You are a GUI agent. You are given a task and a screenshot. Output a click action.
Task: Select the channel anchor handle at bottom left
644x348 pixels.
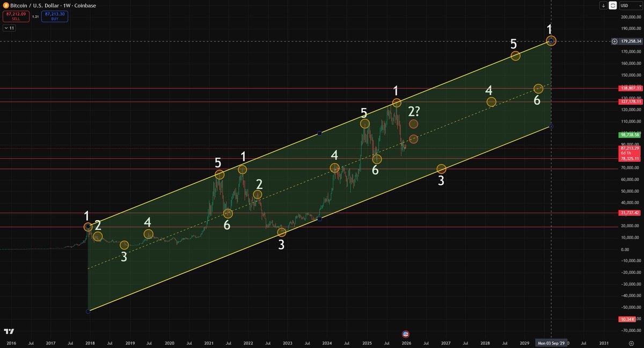[87, 311]
